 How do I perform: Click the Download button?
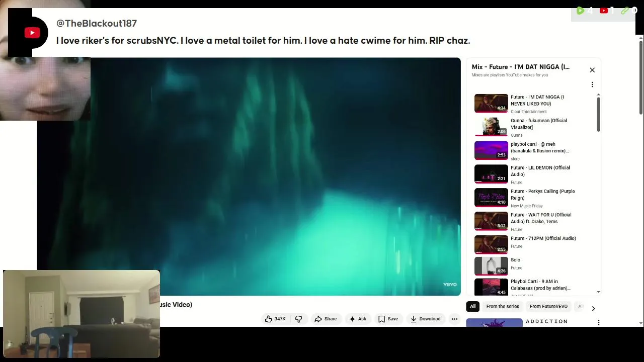pyautogui.click(x=425, y=319)
